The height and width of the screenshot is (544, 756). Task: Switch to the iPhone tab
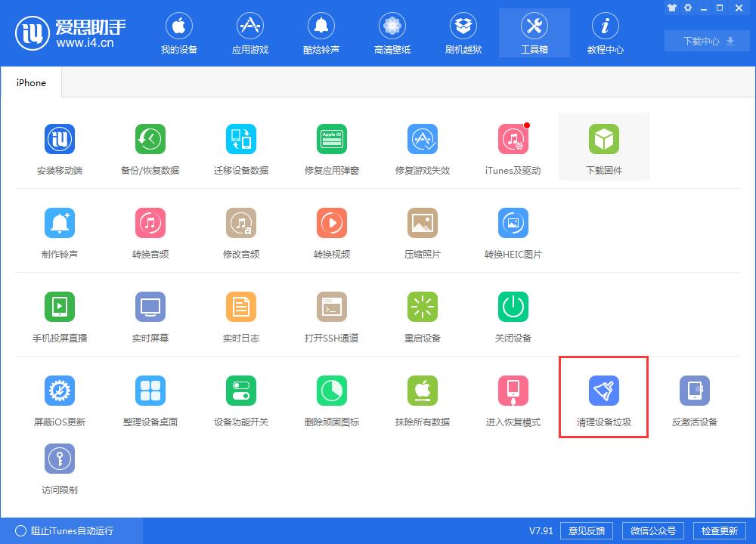30,82
